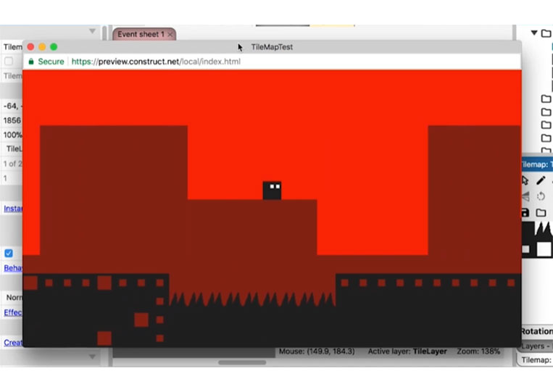
Task: Click the TileMapTest window title
Action: tap(272, 47)
